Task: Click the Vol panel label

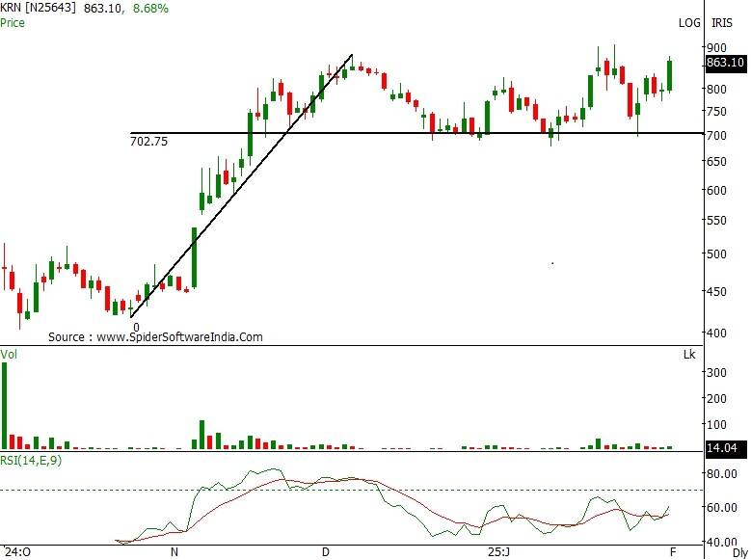Action: tap(10, 355)
